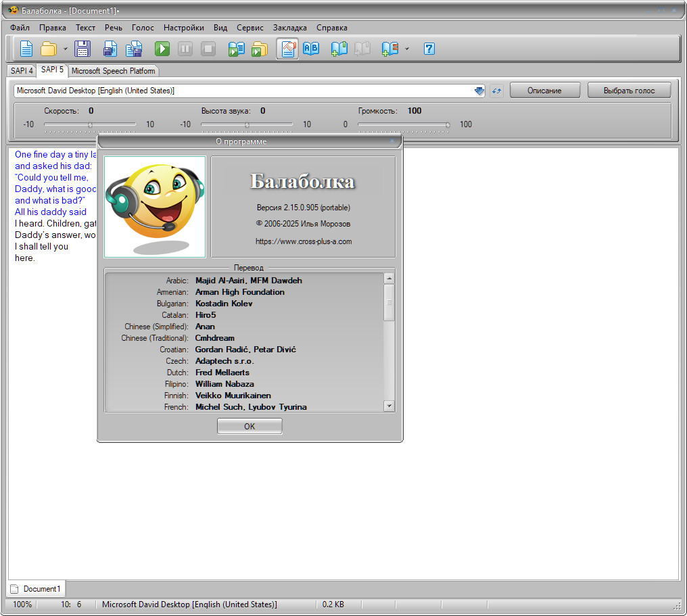Open the Правка menu
The image size is (687, 616).
click(53, 28)
